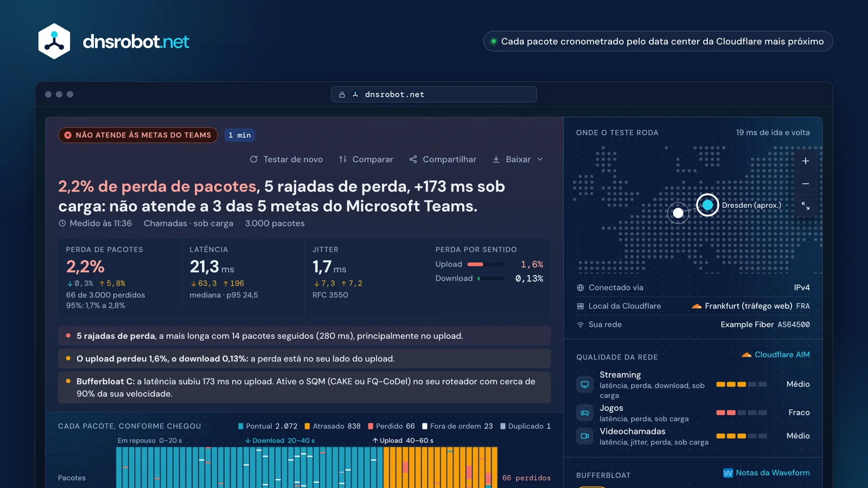Click the clock icon beside Medido às 11:36
This screenshot has height=488, width=868.
pyautogui.click(x=62, y=223)
